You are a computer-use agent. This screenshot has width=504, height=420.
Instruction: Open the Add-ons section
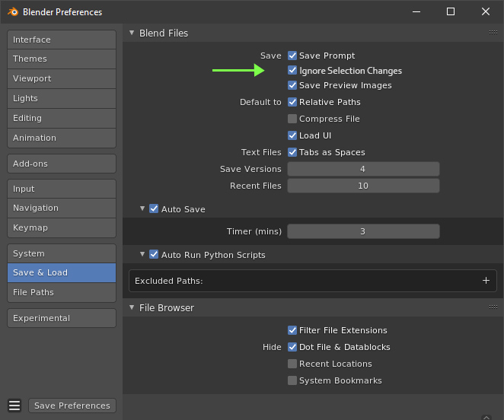pyautogui.click(x=62, y=164)
